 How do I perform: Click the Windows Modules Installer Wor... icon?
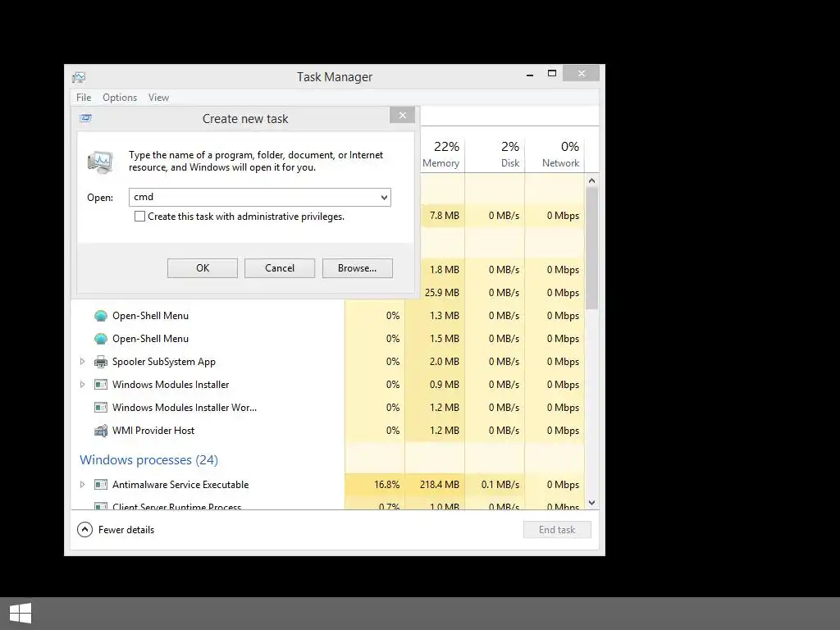(x=101, y=408)
